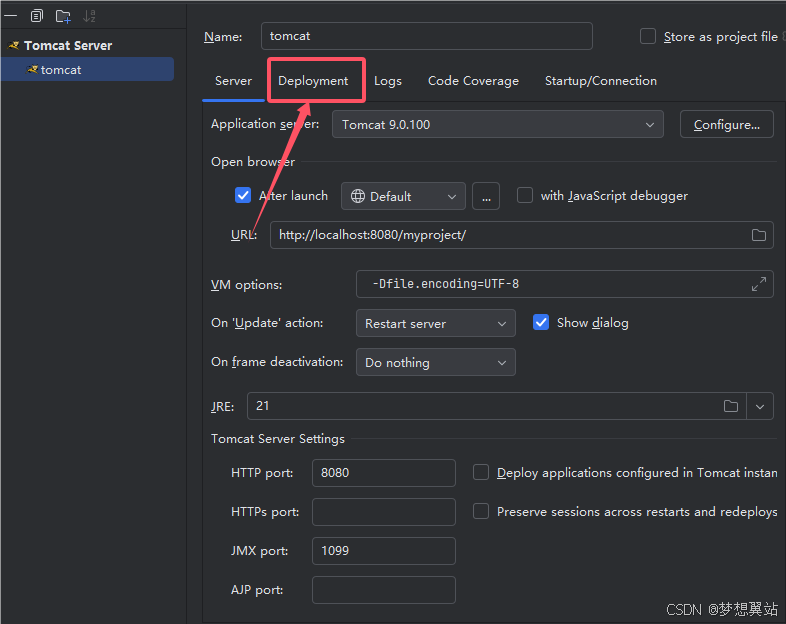Select the Tomcat Server tree group

click(68, 46)
